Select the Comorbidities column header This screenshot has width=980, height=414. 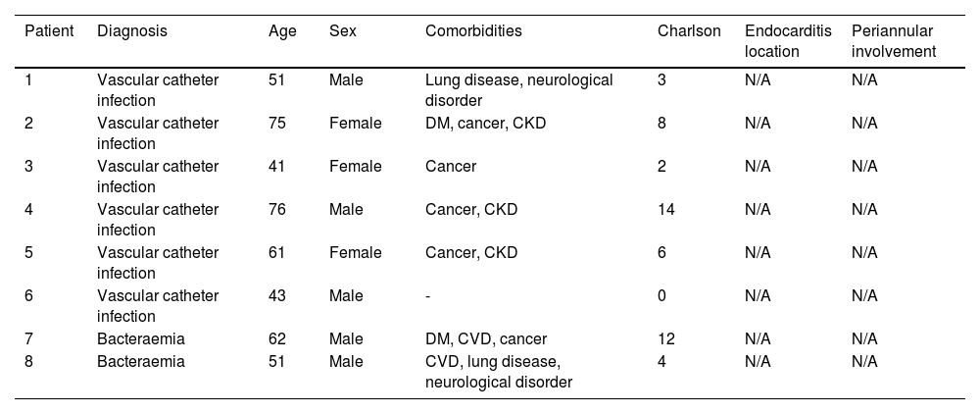pos(473,30)
